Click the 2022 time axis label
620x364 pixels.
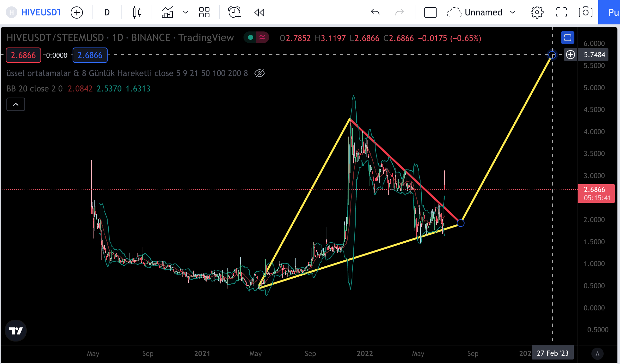(365, 354)
